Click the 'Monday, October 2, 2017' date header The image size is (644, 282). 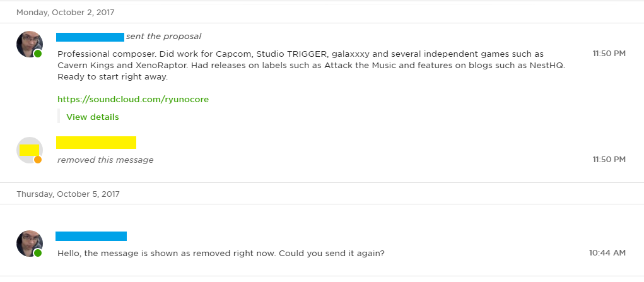tap(66, 13)
